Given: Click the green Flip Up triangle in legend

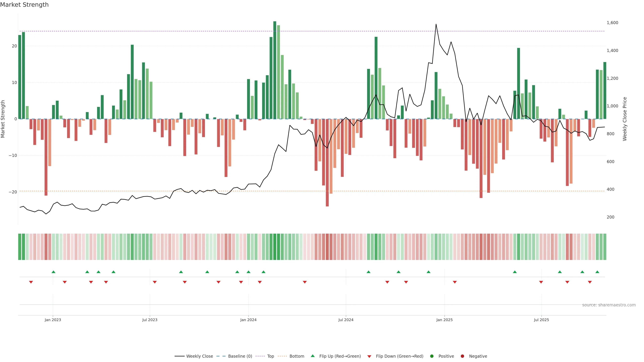Looking at the screenshot, I should [x=312, y=356].
